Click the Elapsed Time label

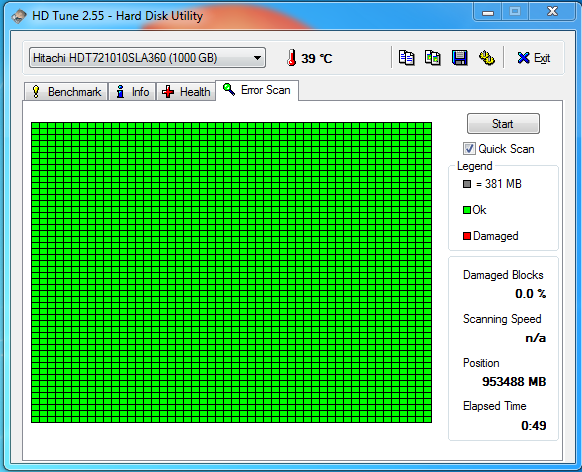(494, 406)
